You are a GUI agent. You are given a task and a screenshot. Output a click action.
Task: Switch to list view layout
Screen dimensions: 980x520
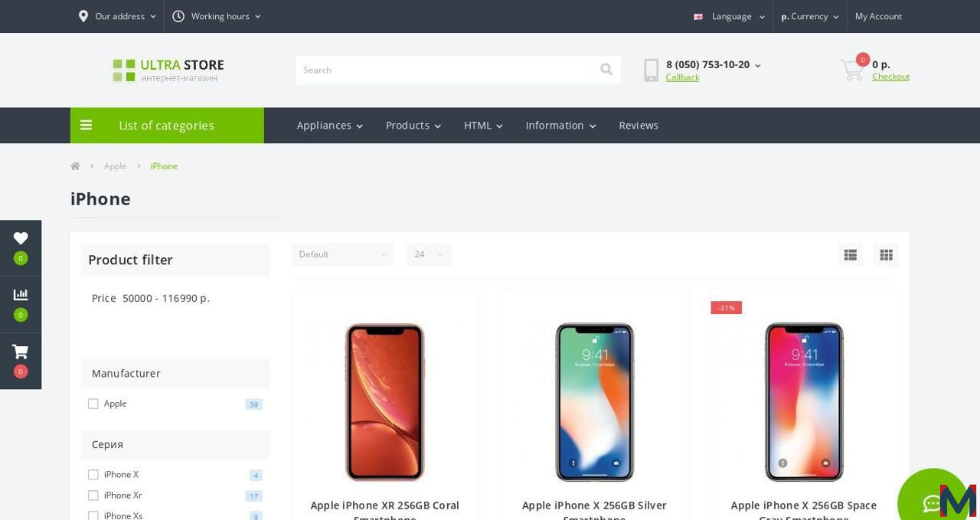850,255
